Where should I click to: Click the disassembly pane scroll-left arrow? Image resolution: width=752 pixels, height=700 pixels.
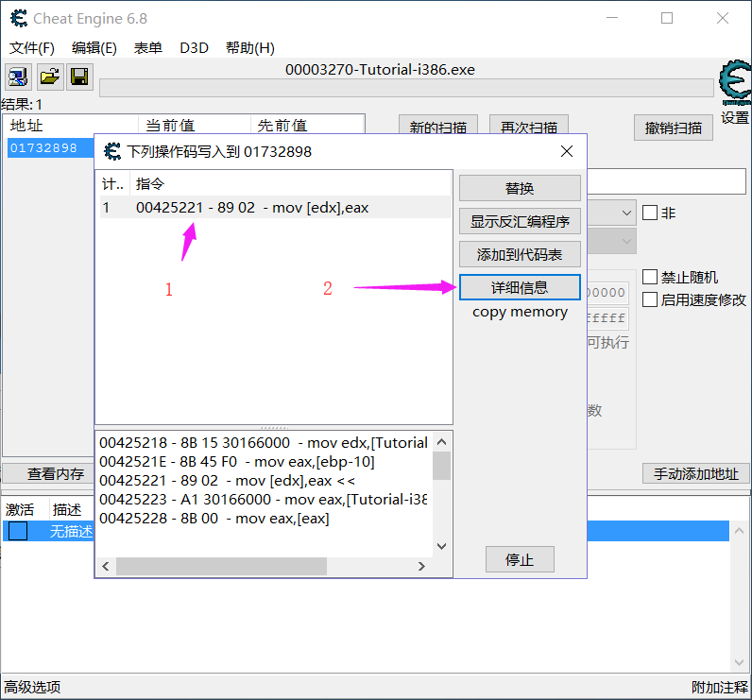[106, 566]
